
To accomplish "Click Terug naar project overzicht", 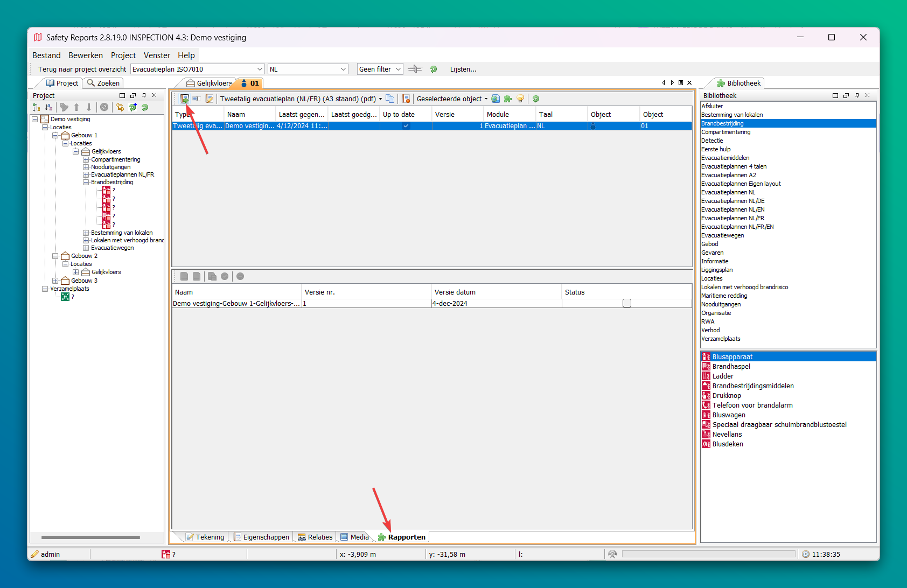I will point(82,69).
